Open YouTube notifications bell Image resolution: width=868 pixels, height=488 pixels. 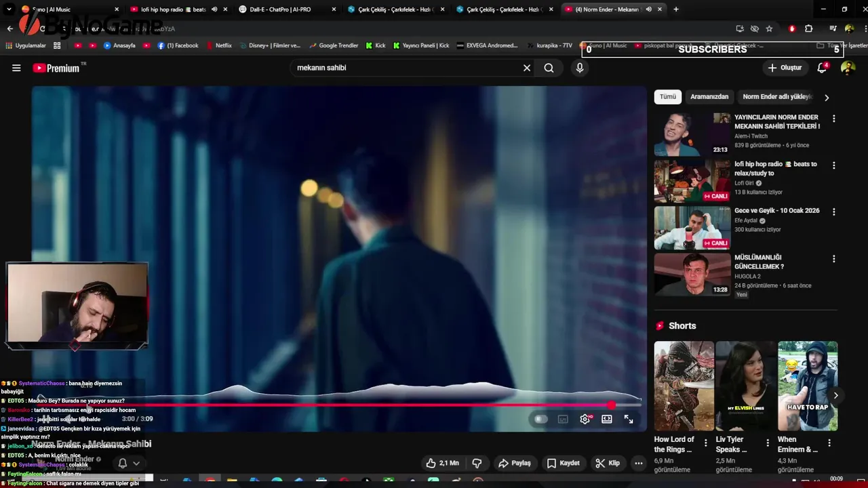[822, 68]
